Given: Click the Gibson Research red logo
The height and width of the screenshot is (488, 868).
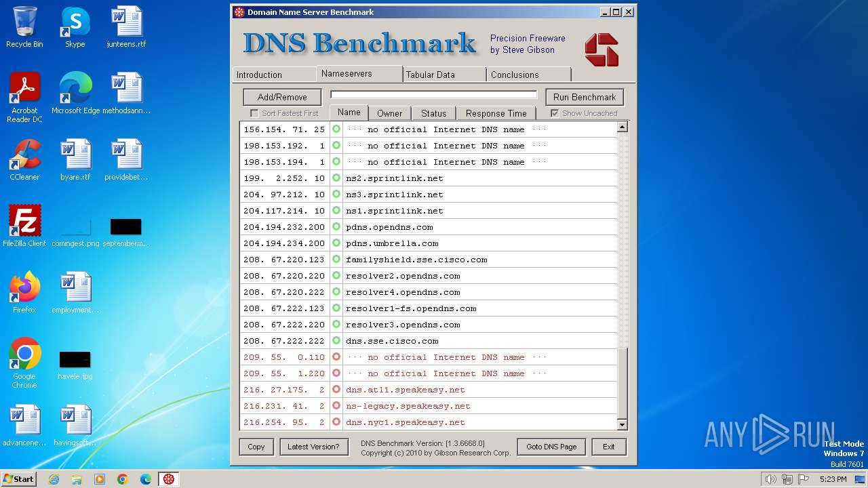Looking at the screenshot, I should click(601, 50).
